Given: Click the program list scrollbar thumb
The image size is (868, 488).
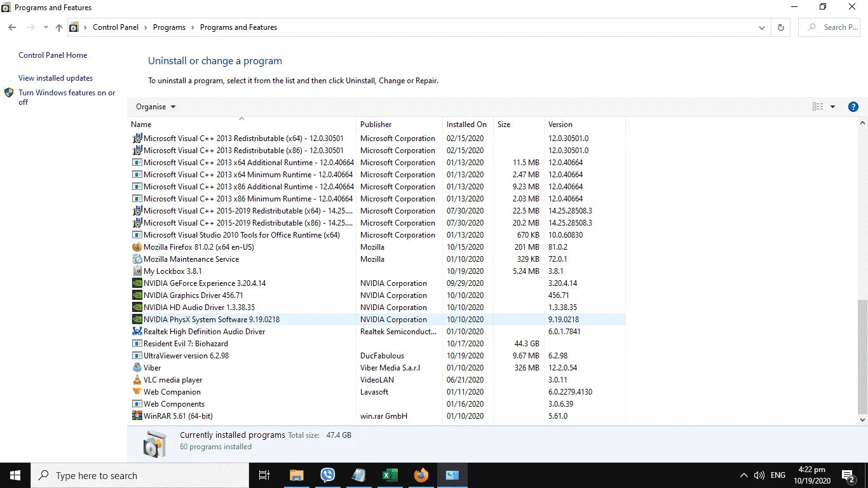Looking at the screenshot, I should click(x=862, y=356).
